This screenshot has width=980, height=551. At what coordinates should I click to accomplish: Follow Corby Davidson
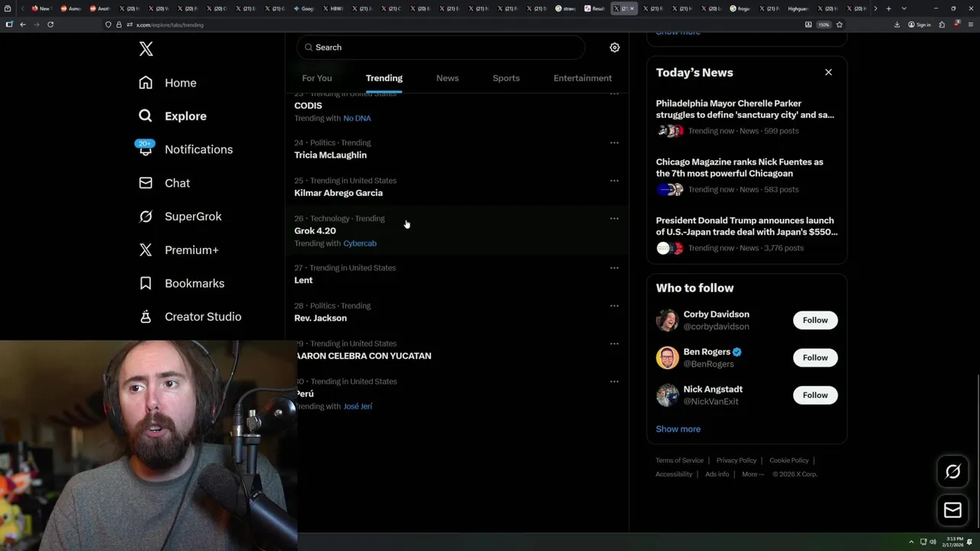(x=815, y=320)
